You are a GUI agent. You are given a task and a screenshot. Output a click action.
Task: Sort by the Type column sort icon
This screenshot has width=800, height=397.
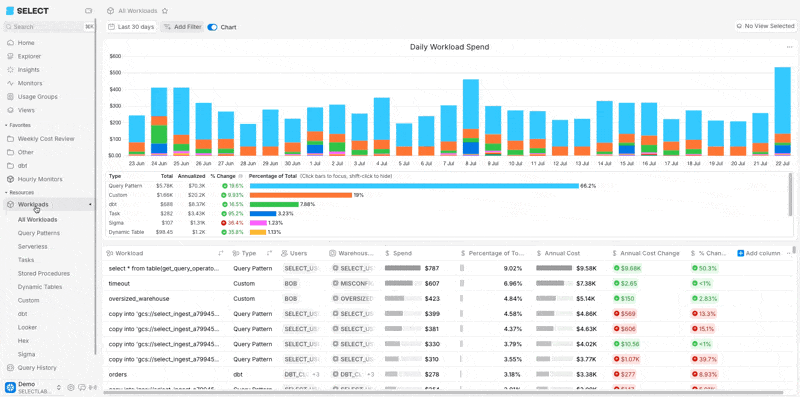pos(269,253)
